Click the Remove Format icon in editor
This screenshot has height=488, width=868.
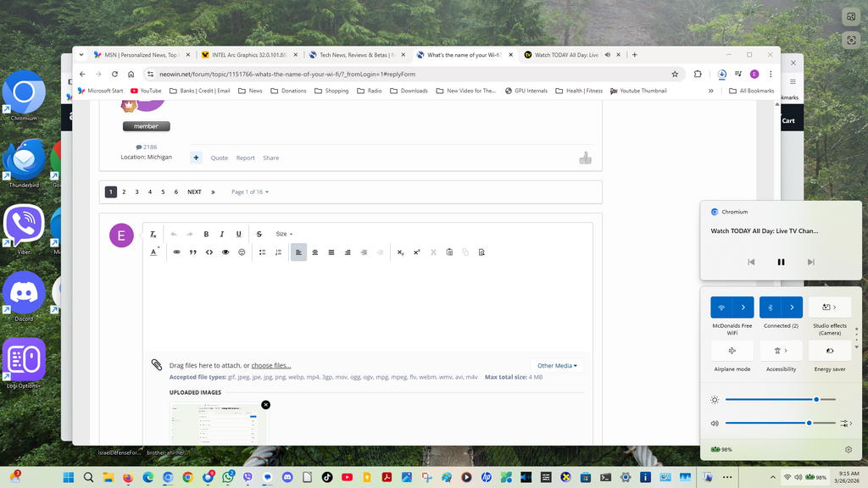click(153, 234)
